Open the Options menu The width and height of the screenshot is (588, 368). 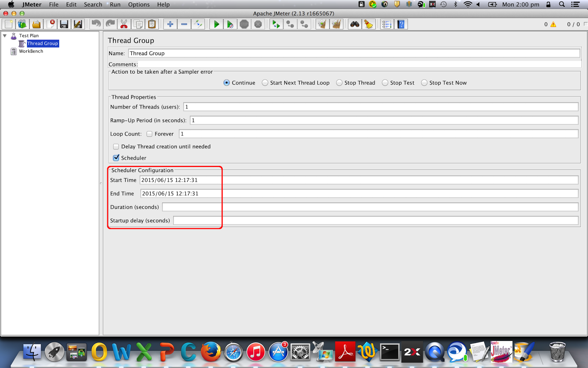pyautogui.click(x=139, y=4)
